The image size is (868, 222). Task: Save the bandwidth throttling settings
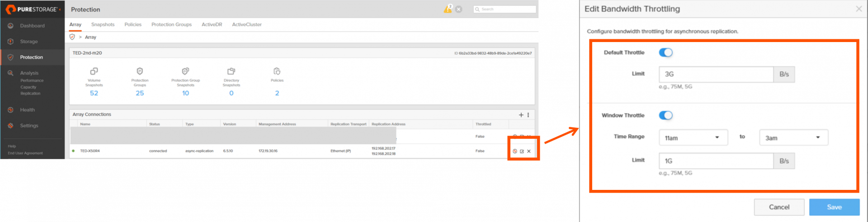(x=834, y=207)
